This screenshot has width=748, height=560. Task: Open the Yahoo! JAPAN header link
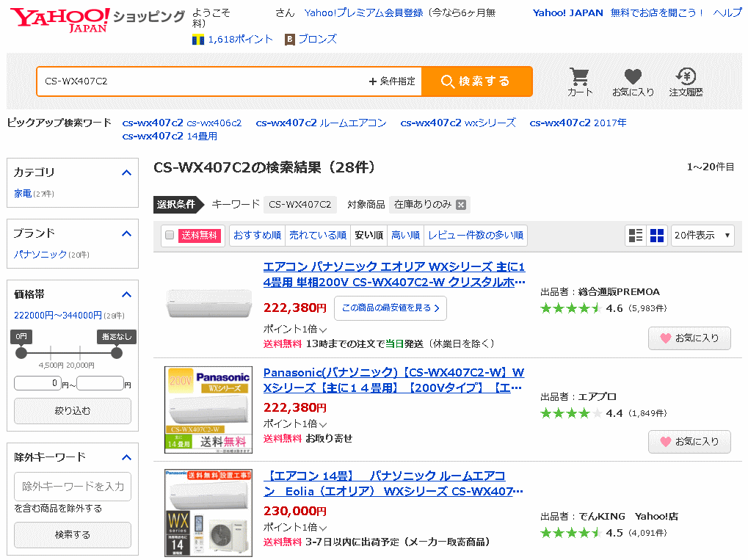tap(567, 13)
